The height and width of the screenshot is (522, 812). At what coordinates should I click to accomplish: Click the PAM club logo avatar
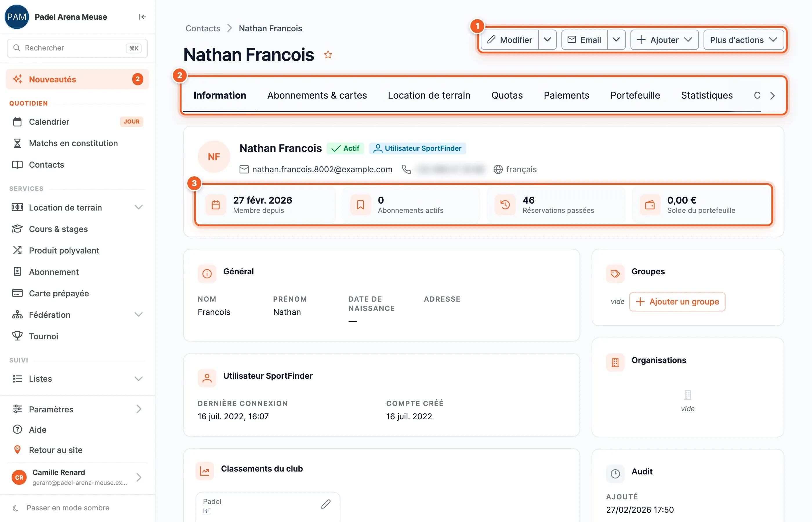[x=17, y=17]
